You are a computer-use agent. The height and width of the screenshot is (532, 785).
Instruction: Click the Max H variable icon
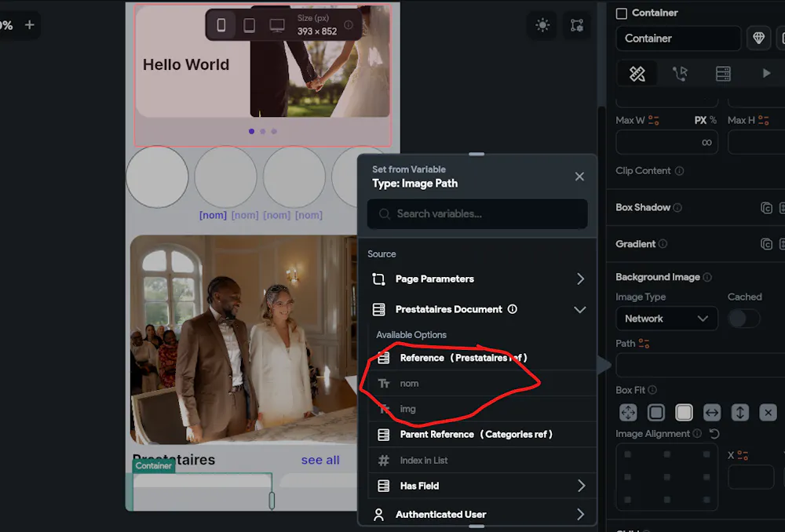[763, 120]
